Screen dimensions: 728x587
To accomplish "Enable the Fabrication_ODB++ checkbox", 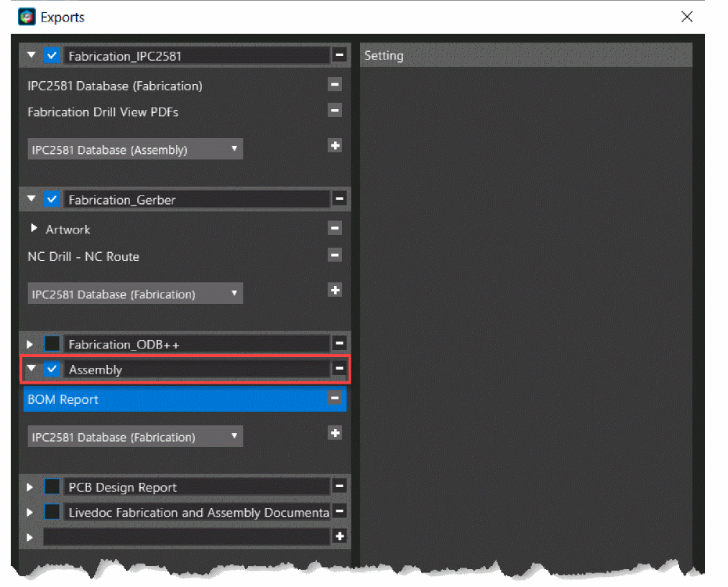I will pos(52,344).
